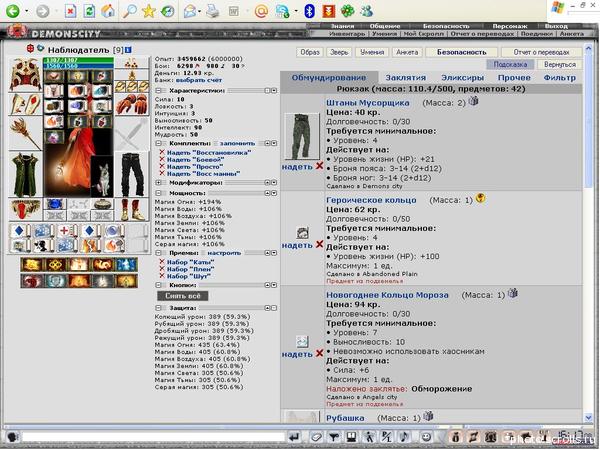Click the настроить link in Приемы
The image size is (600, 450).
pyautogui.click(x=224, y=253)
